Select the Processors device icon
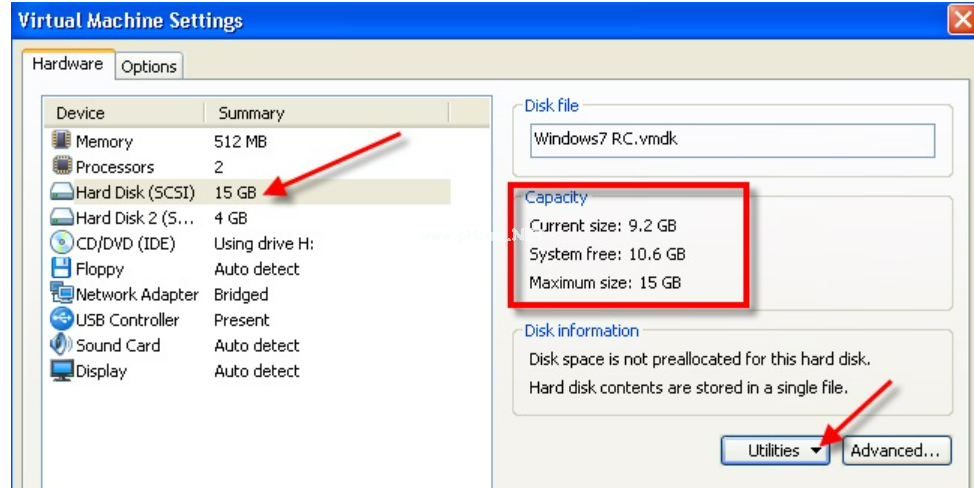The image size is (974, 488). click(62, 166)
